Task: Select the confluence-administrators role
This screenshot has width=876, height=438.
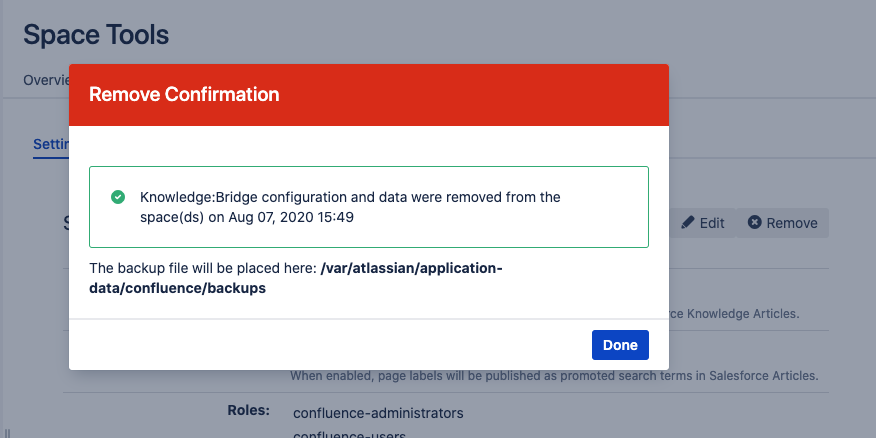Action: point(378,412)
